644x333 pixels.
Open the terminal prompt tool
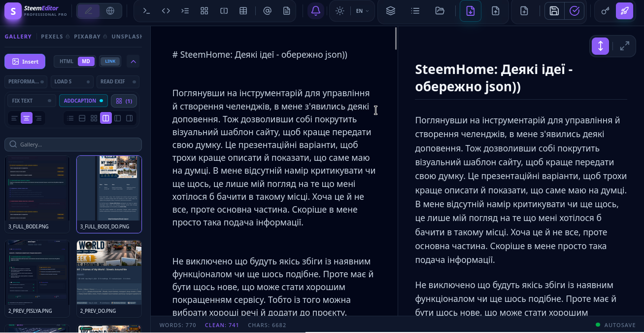pyautogui.click(x=146, y=11)
